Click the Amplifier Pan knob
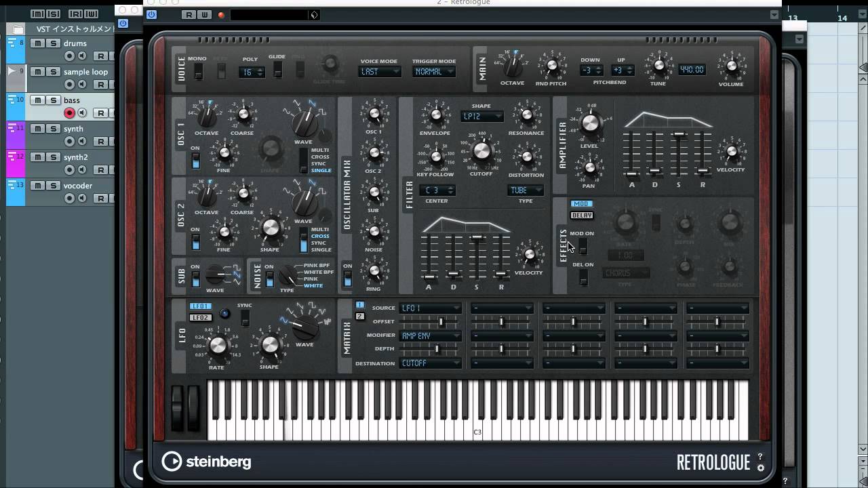This screenshot has height=488, width=868. click(x=590, y=167)
